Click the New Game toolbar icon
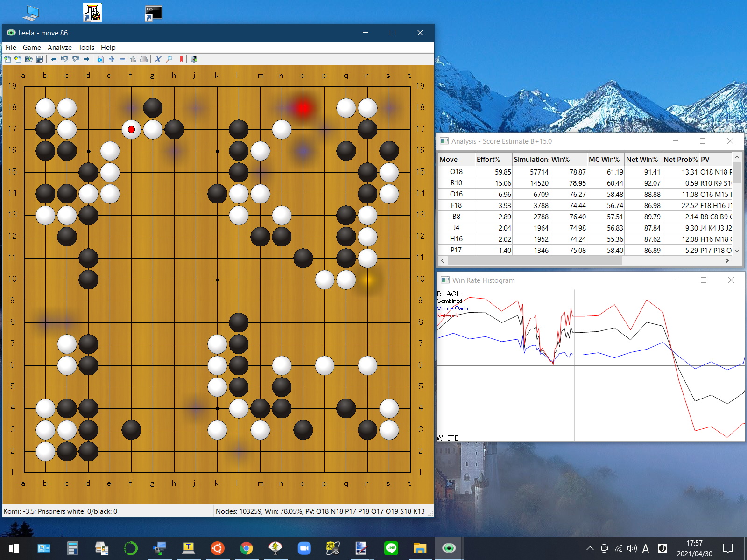This screenshot has height=560, width=747. [7, 59]
